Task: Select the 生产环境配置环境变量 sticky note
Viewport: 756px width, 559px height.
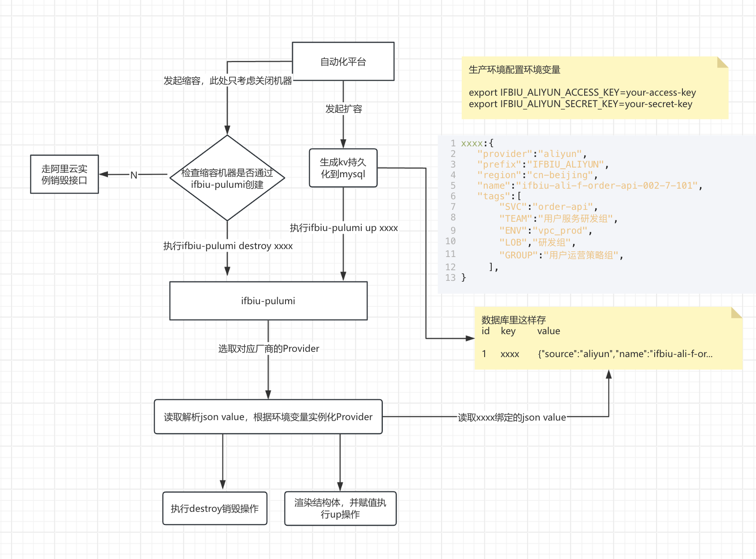Action: click(x=595, y=88)
